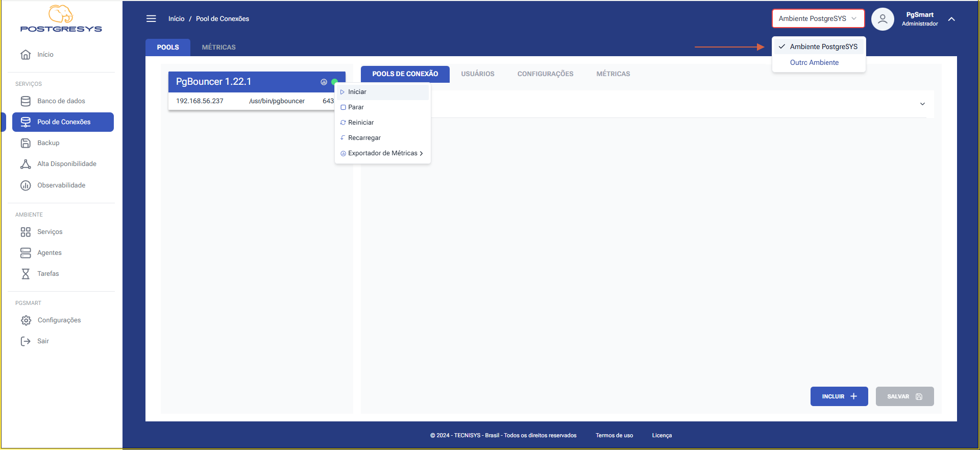
Task: Click the Alta Disponibilidade icon
Action: tap(26, 164)
